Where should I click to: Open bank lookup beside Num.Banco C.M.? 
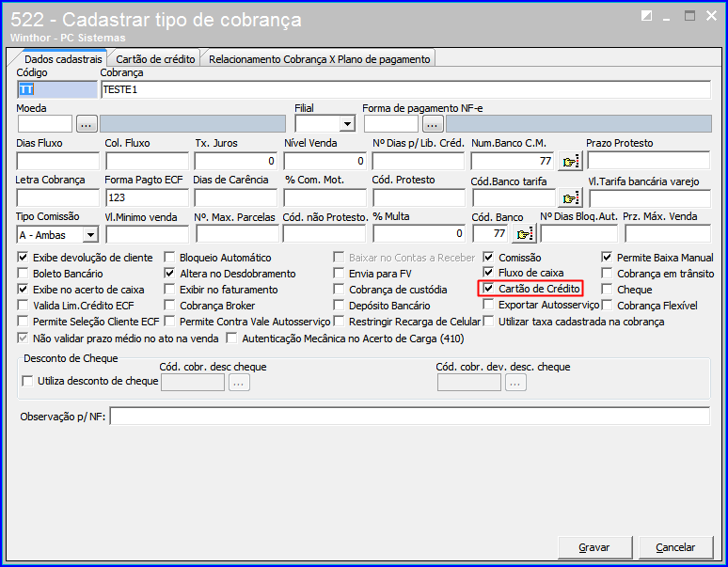tap(570, 161)
